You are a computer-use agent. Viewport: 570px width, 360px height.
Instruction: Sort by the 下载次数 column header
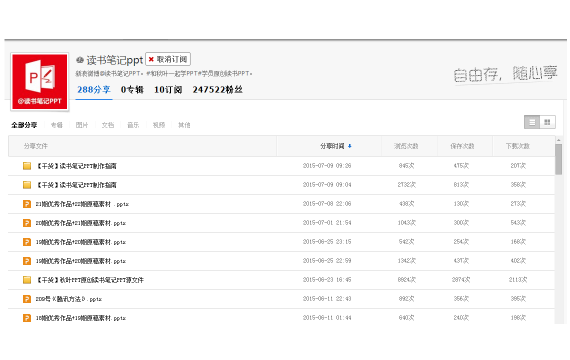[x=518, y=146]
